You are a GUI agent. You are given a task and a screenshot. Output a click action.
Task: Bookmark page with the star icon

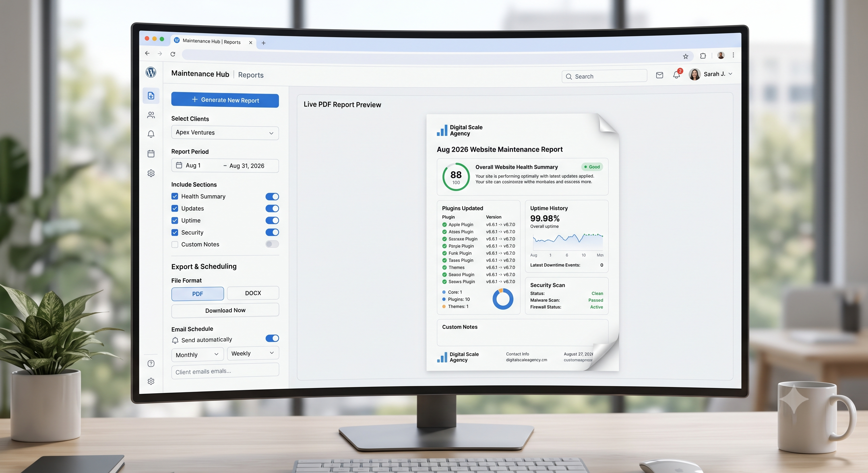(686, 56)
